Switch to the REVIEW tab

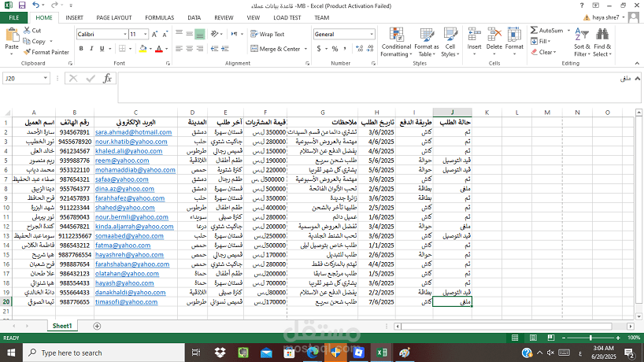click(224, 17)
